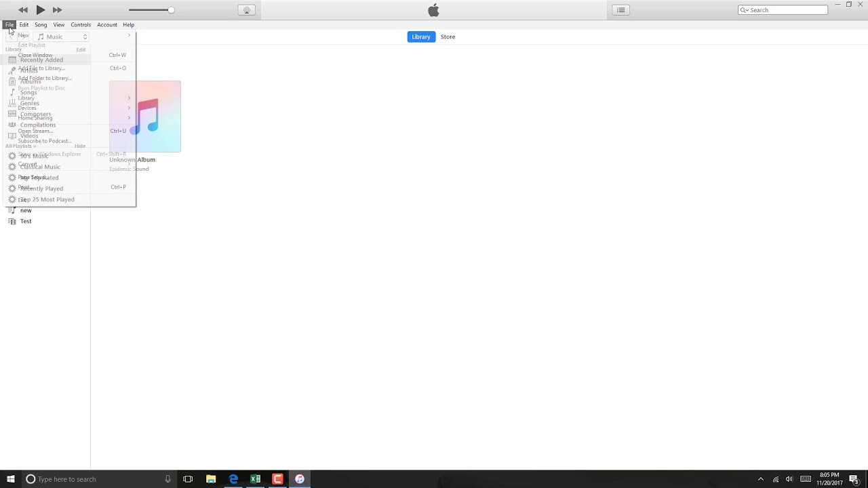This screenshot has height=488, width=868.
Task: Show hidden system tray icons
Action: [760, 479]
